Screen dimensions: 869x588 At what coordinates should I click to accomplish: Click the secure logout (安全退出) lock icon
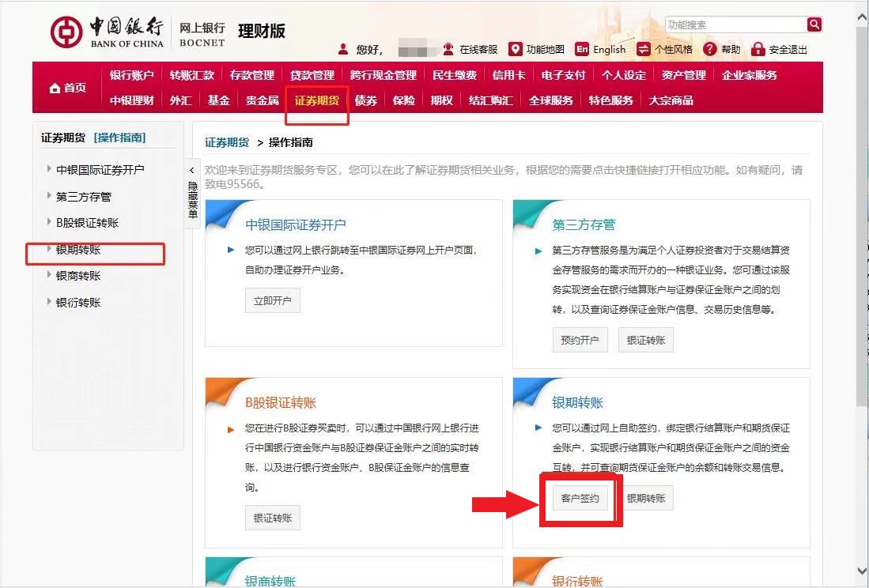[758, 49]
